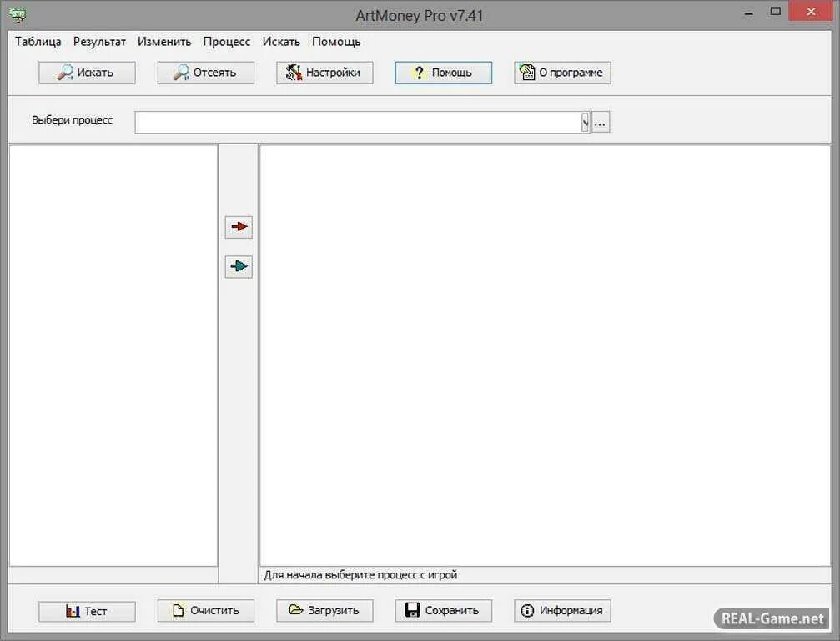This screenshot has width=840, height=641.
Task: Expand the Выбери процесс dropdown arrow
Action: point(585,123)
